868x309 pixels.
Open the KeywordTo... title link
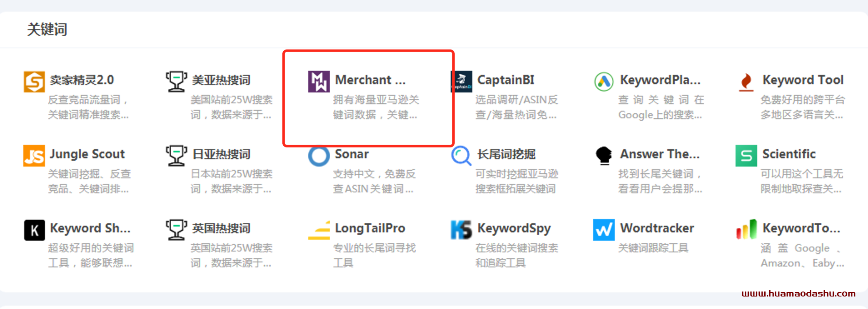pyautogui.click(x=801, y=228)
